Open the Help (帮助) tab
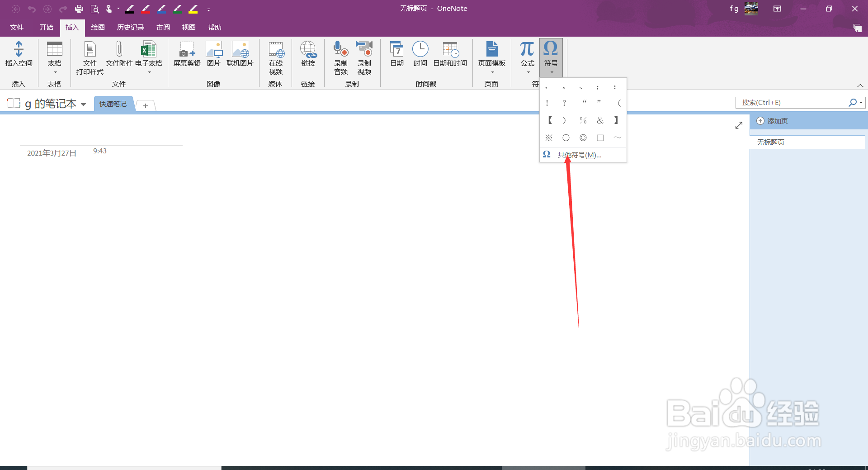The image size is (868, 470). pyautogui.click(x=214, y=28)
